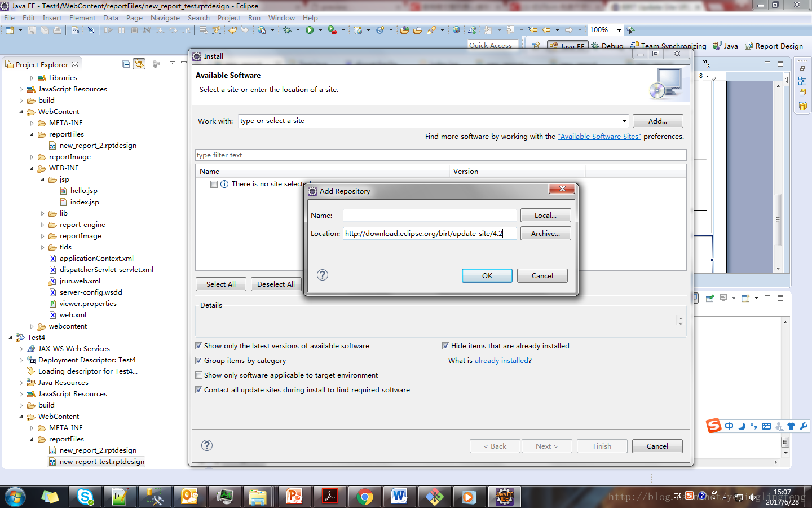The width and height of the screenshot is (812, 508).
Task: Open the 'already installed' link
Action: coord(501,360)
